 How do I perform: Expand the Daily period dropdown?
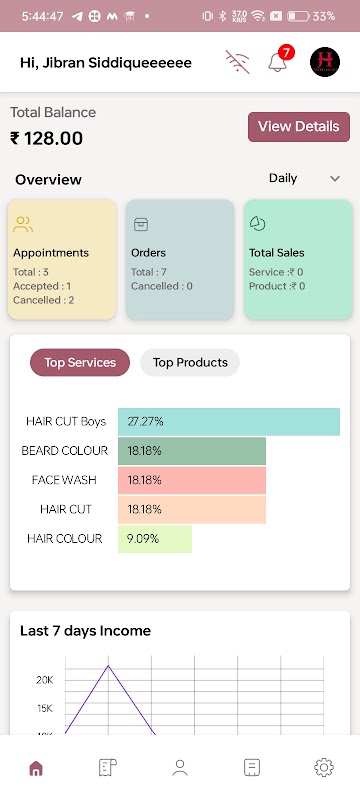tap(304, 178)
